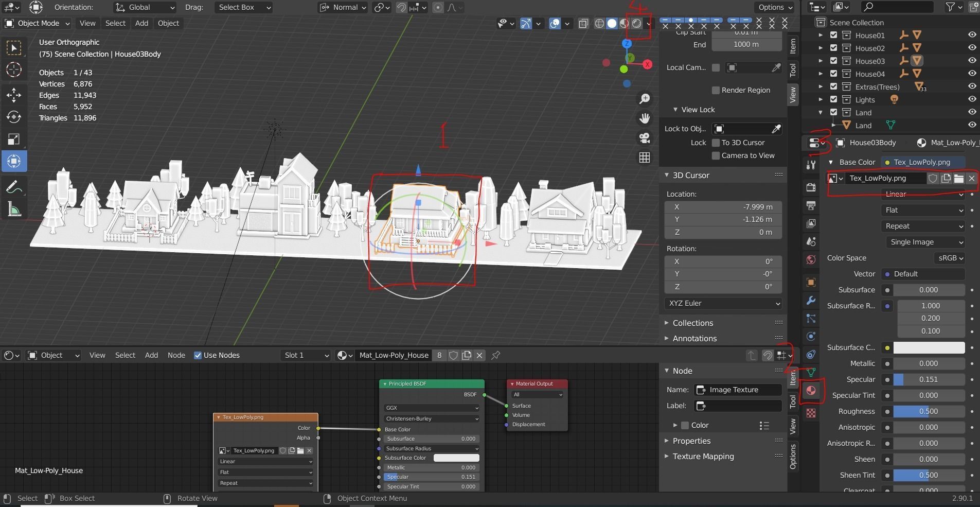Switch orthographic/perspective grid icon
980x507 pixels.
(645, 157)
